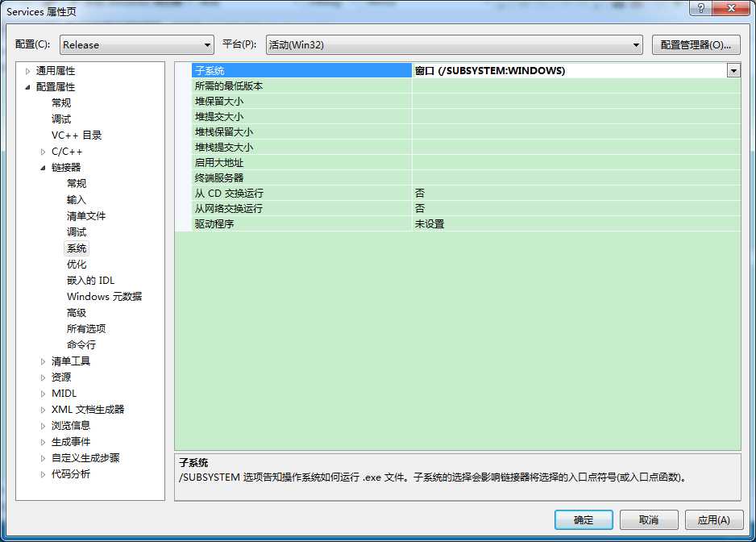
Task: Select 调试 under 配置属性
Action: (x=61, y=119)
